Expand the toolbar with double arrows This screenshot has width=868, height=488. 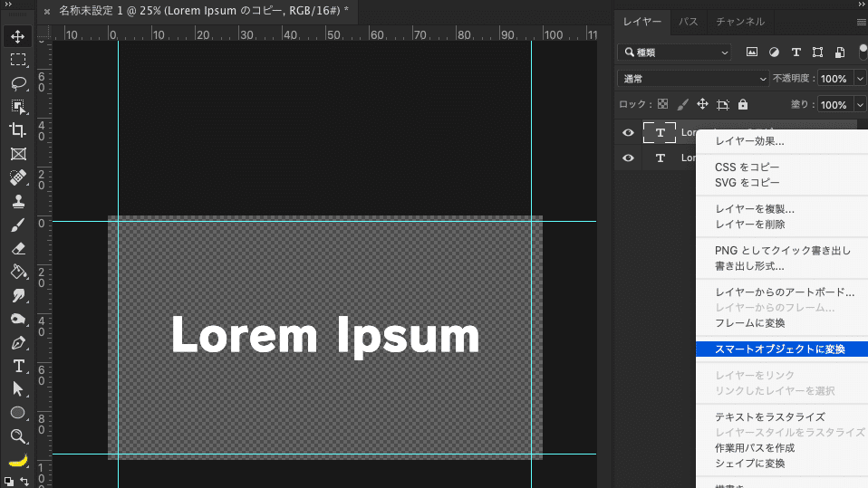pyautogui.click(x=8, y=5)
